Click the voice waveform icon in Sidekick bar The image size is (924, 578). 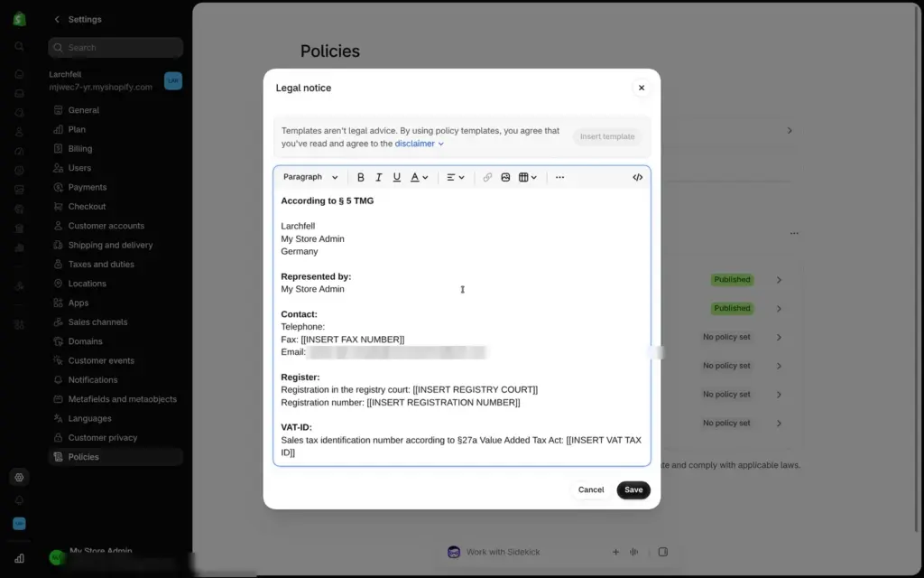tap(634, 552)
